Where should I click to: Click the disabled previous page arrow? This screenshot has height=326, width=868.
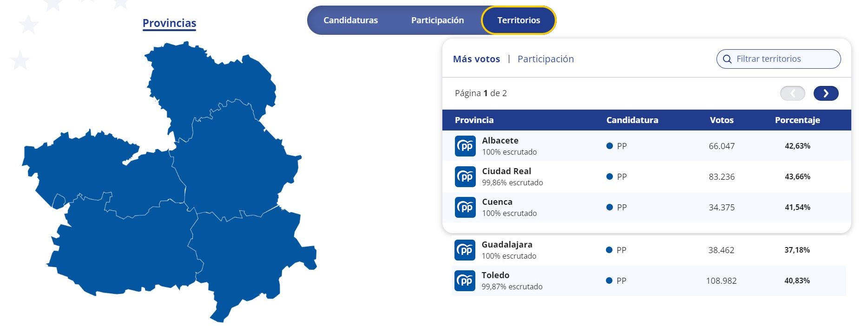pyautogui.click(x=792, y=93)
